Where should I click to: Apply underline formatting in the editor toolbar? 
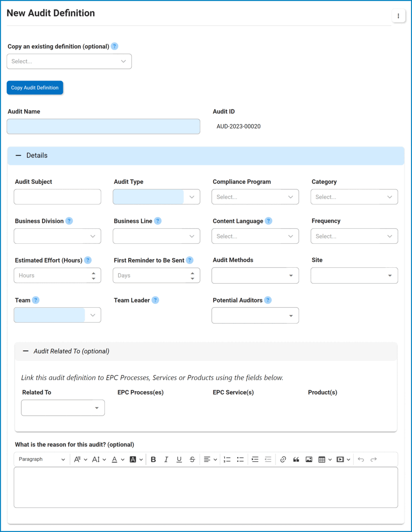pos(179,459)
